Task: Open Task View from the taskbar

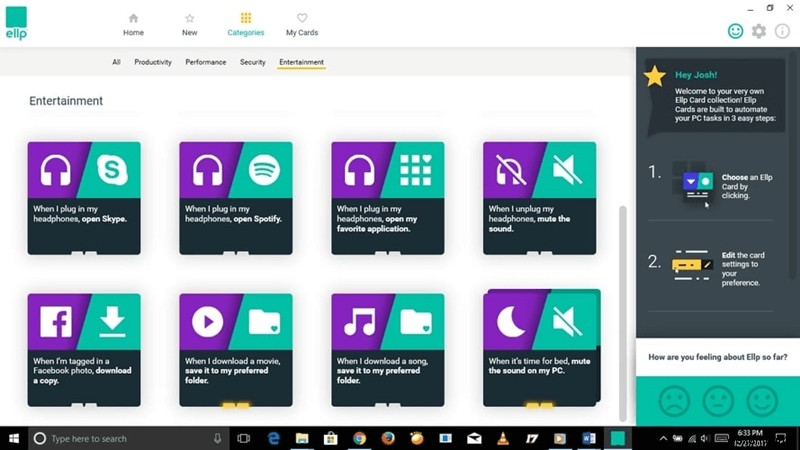Action: pos(244,438)
